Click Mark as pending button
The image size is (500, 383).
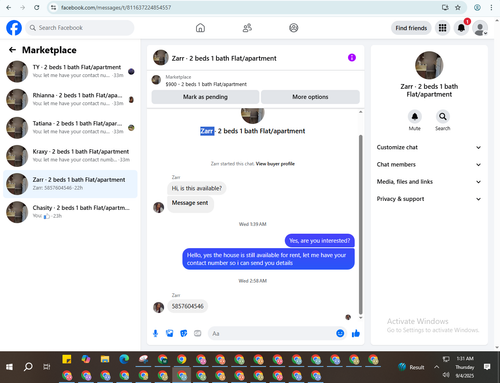(x=205, y=97)
